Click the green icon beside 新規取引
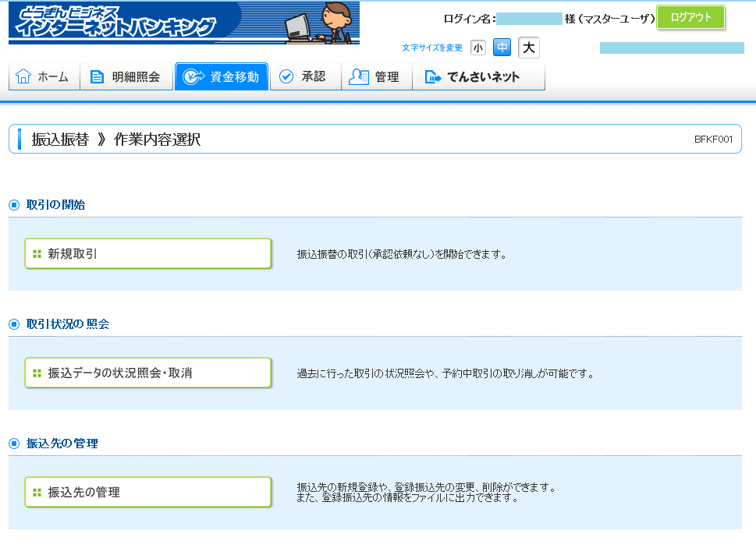756x548 pixels. pyautogui.click(x=37, y=254)
